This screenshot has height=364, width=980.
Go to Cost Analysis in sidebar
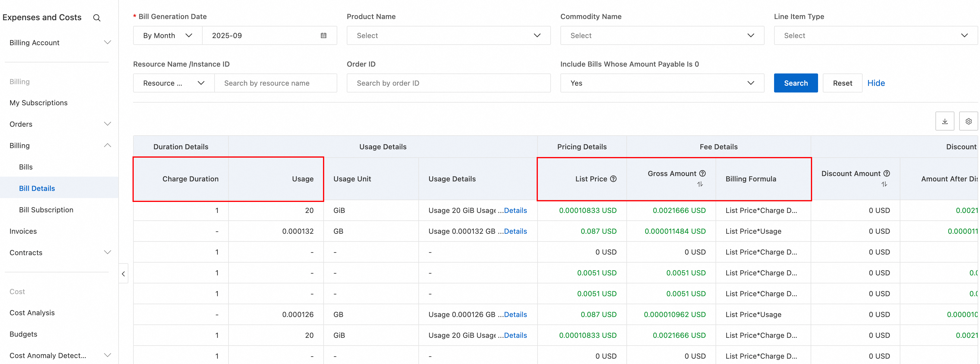pyautogui.click(x=32, y=313)
